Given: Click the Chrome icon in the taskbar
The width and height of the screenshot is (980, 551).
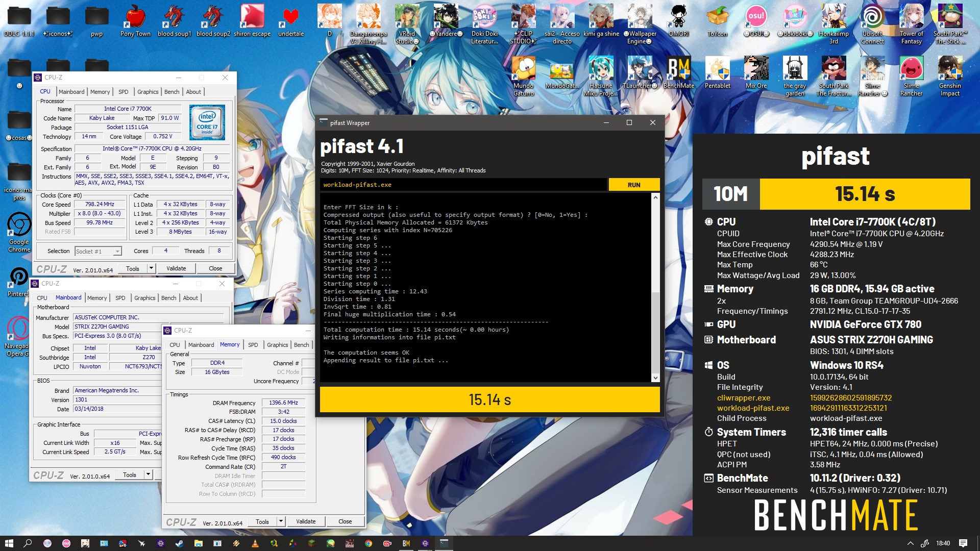Looking at the screenshot, I should pyautogui.click(x=369, y=543).
